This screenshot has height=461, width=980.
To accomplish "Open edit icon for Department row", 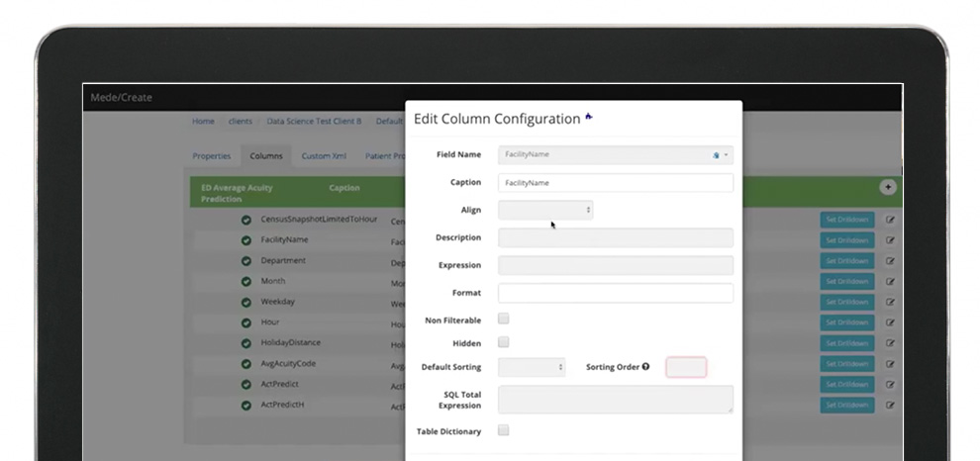I will pos(890,260).
